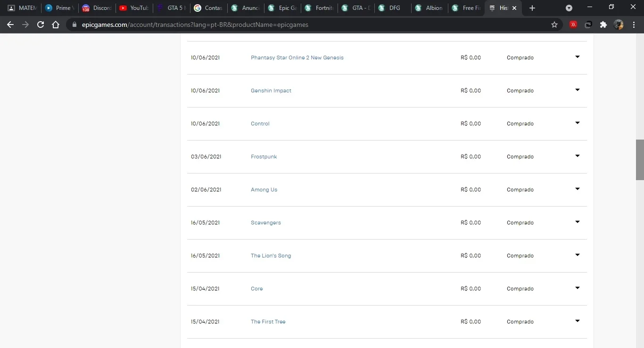Switch to the YouTube tab
The height and width of the screenshot is (348, 644).
pyautogui.click(x=134, y=8)
